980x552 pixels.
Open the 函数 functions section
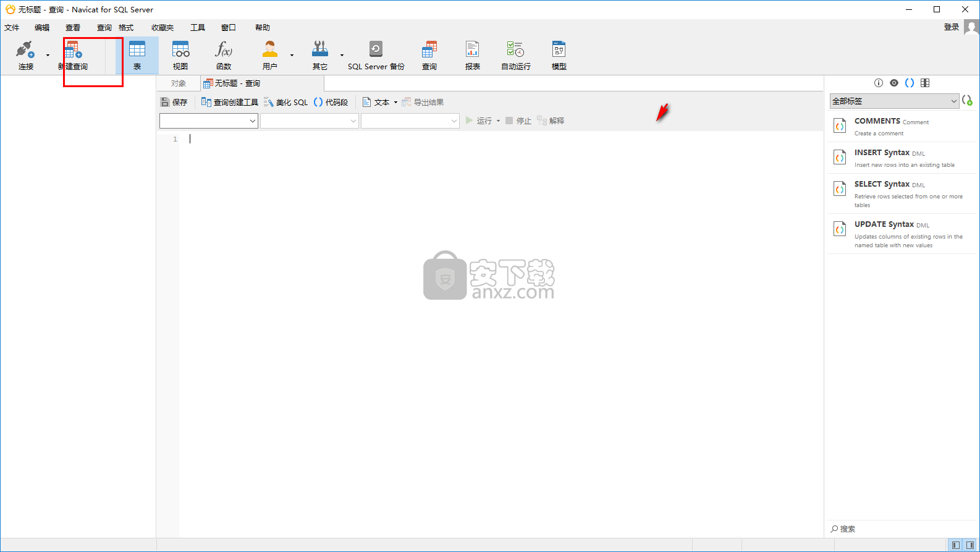pyautogui.click(x=224, y=55)
